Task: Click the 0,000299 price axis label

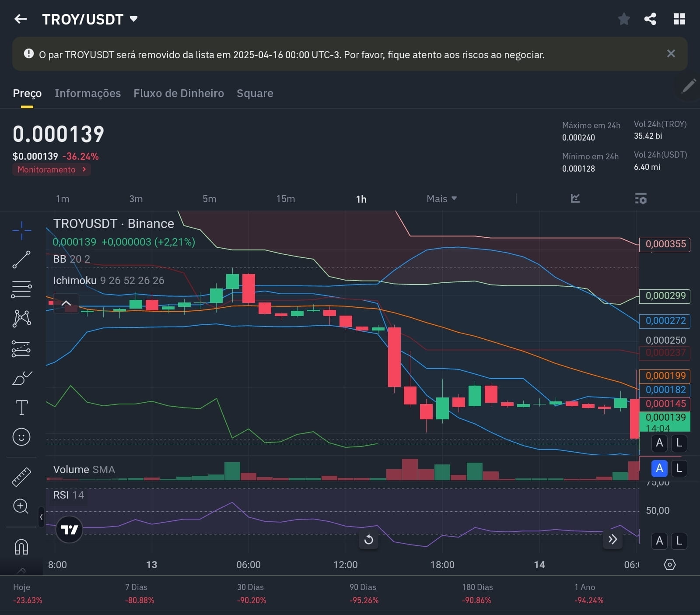Action: pos(665,296)
